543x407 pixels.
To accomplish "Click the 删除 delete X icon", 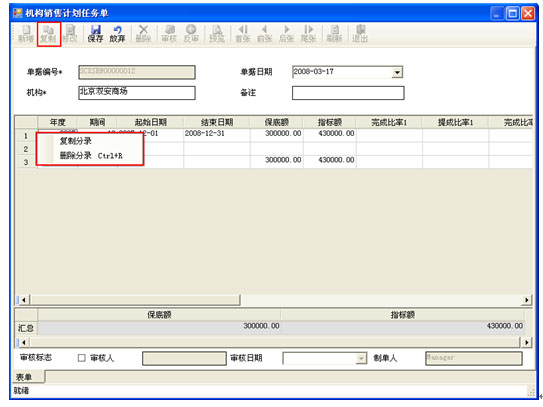I will [x=143, y=34].
